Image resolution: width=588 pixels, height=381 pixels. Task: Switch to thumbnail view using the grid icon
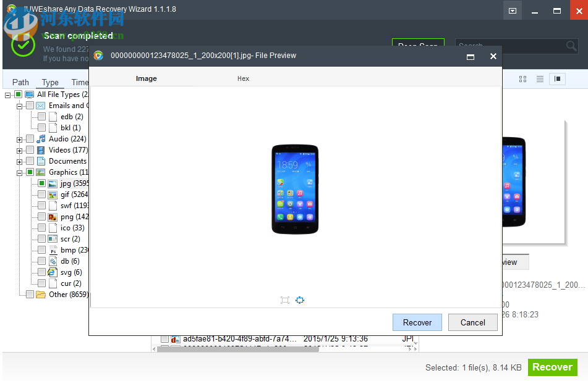522,79
